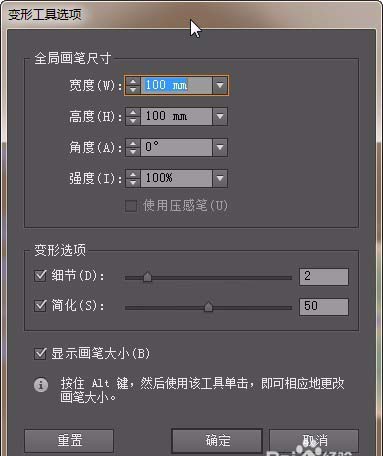The width and height of the screenshot is (383, 456).
Task: Click the detail value field showing 2
Action: click(x=324, y=277)
